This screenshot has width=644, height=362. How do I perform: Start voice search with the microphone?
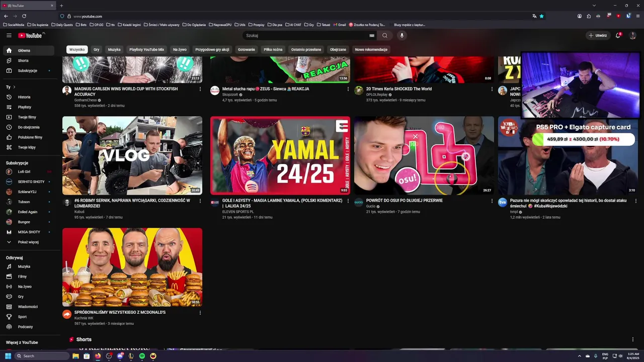[401, 36]
